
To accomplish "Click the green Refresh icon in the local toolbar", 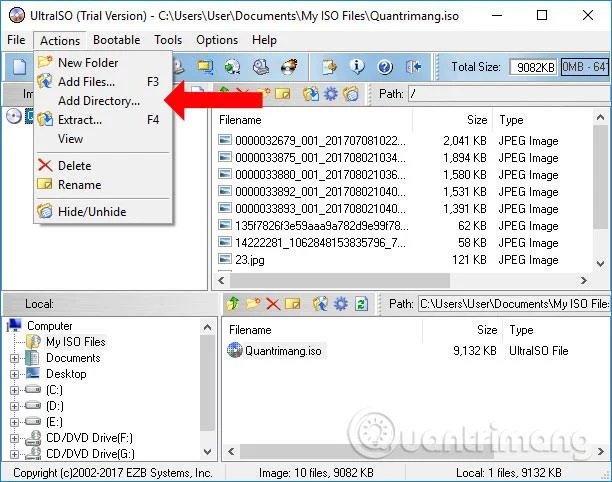I will tap(361, 303).
